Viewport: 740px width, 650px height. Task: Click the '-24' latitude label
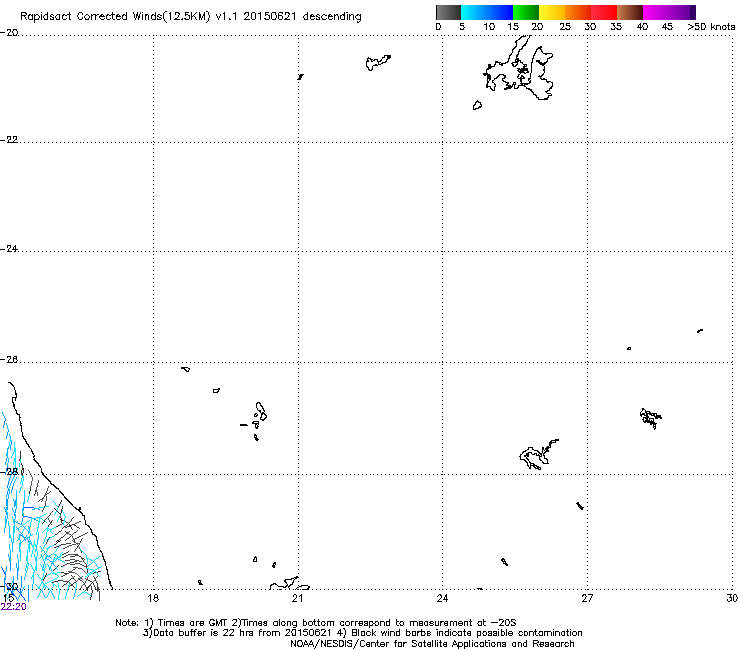[x=9, y=249]
